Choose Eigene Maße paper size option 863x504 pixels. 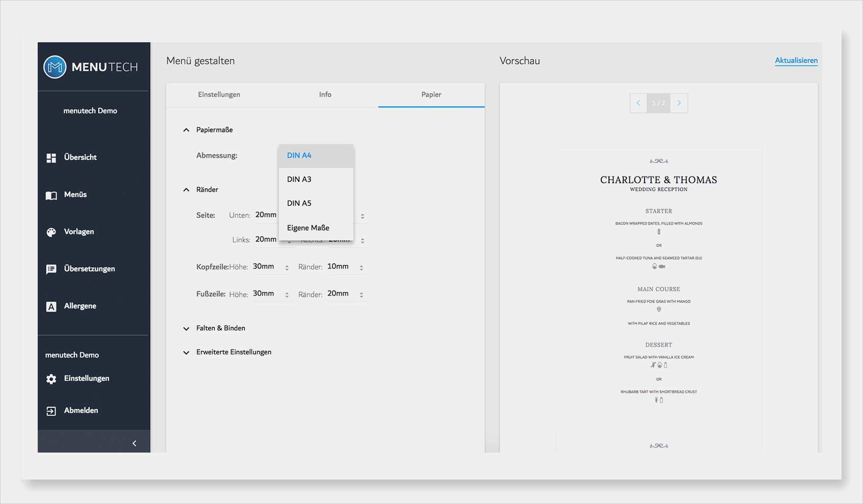[x=308, y=228]
